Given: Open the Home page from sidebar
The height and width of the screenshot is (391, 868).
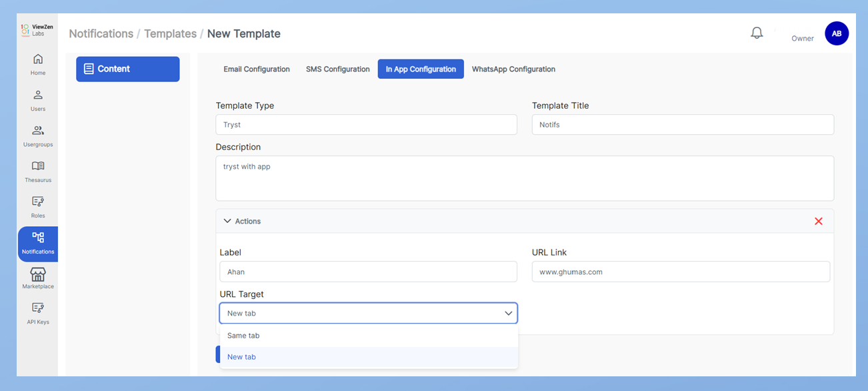Looking at the screenshot, I should pos(38,64).
